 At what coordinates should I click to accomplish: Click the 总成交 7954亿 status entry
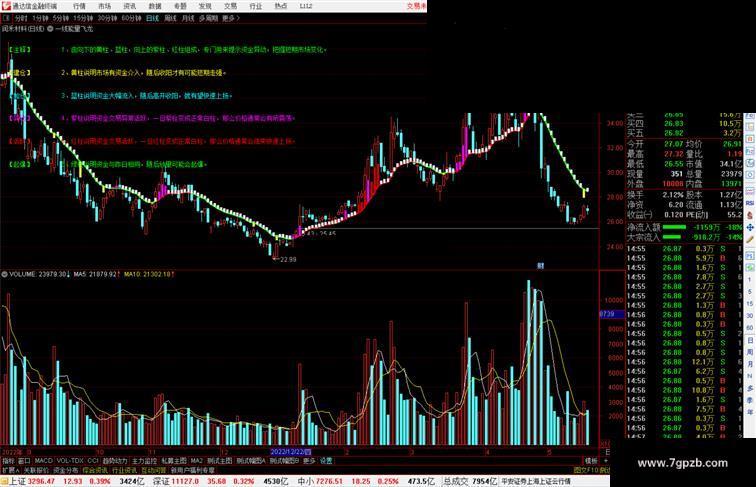(470, 481)
